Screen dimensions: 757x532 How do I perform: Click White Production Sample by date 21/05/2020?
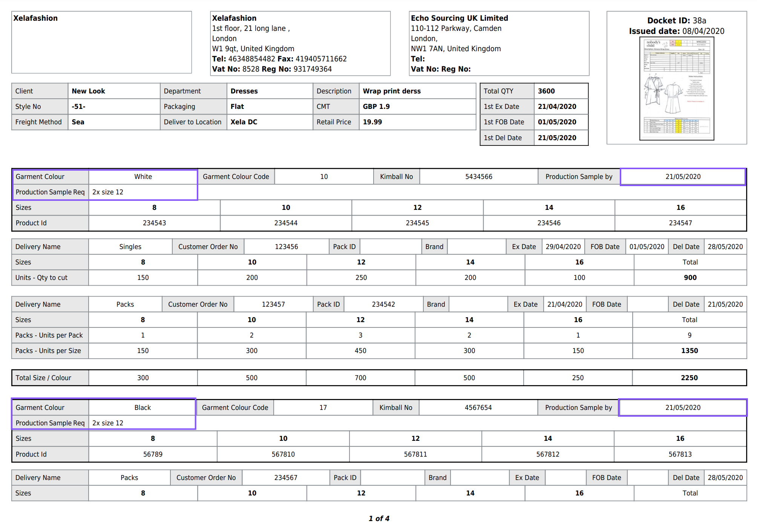coord(682,177)
